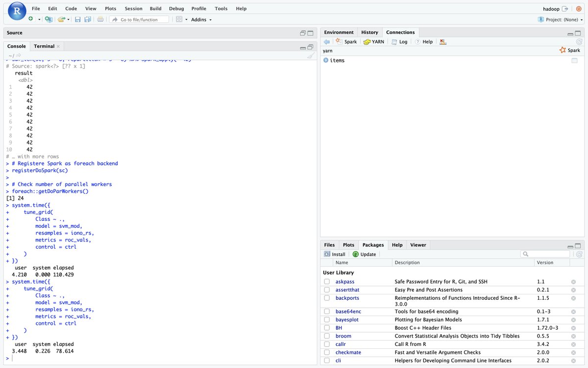Check the bayesplot package checkbox

327,319
